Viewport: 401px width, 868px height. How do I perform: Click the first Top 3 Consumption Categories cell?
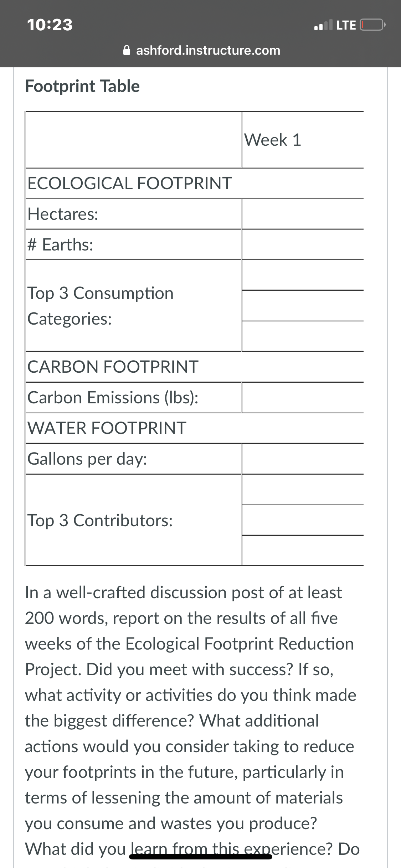(x=303, y=275)
